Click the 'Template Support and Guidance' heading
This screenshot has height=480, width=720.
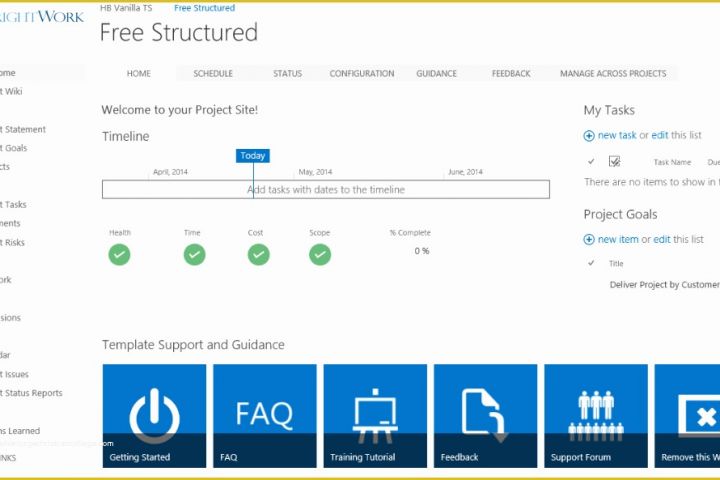(193, 344)
